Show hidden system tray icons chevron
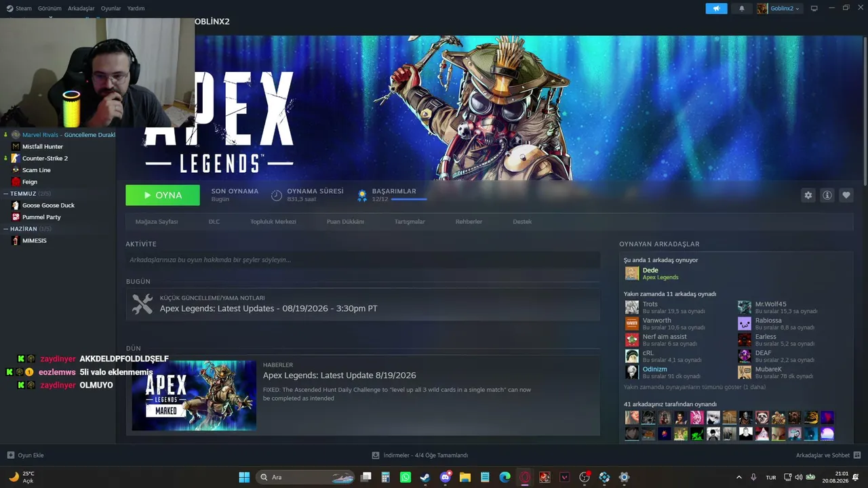 coord(739,477)
